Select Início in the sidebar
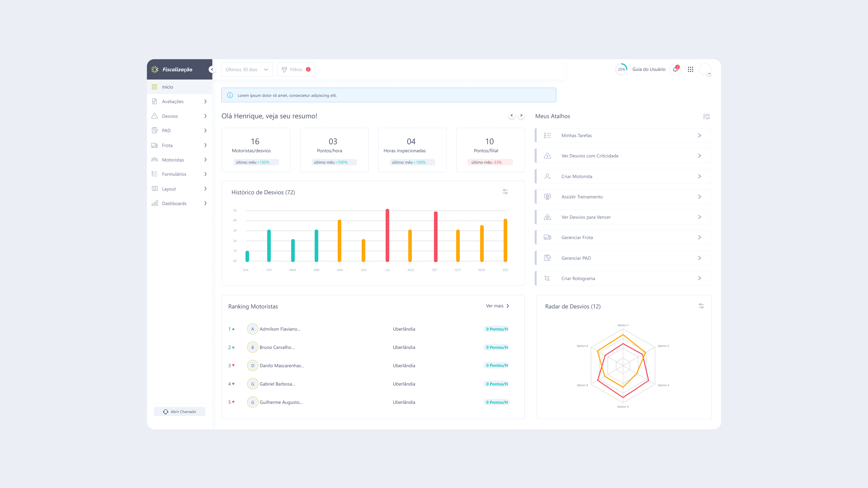 click(168, 87)
